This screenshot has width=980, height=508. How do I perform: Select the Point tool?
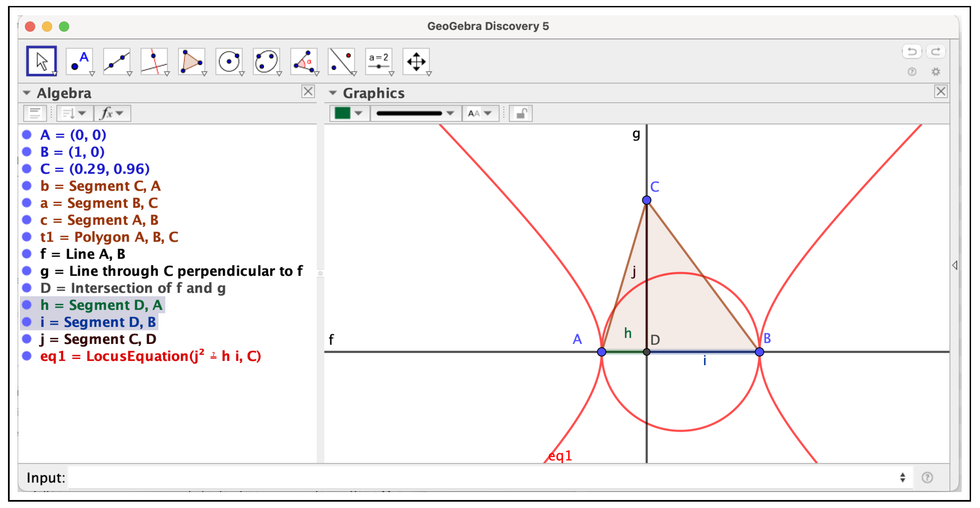tap(79, 61)
